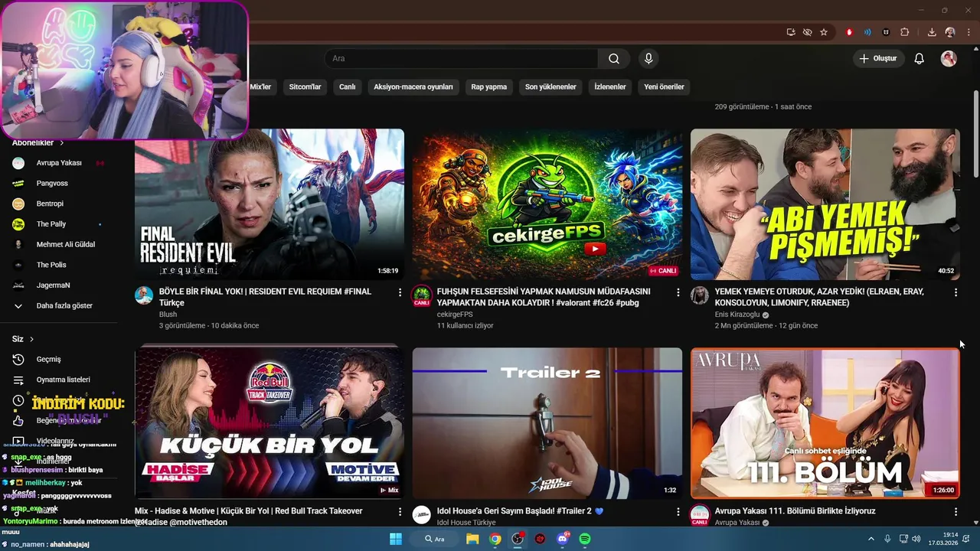Click the Ara search input field
This screenshot has height=551, width=980.
point(461,59)
